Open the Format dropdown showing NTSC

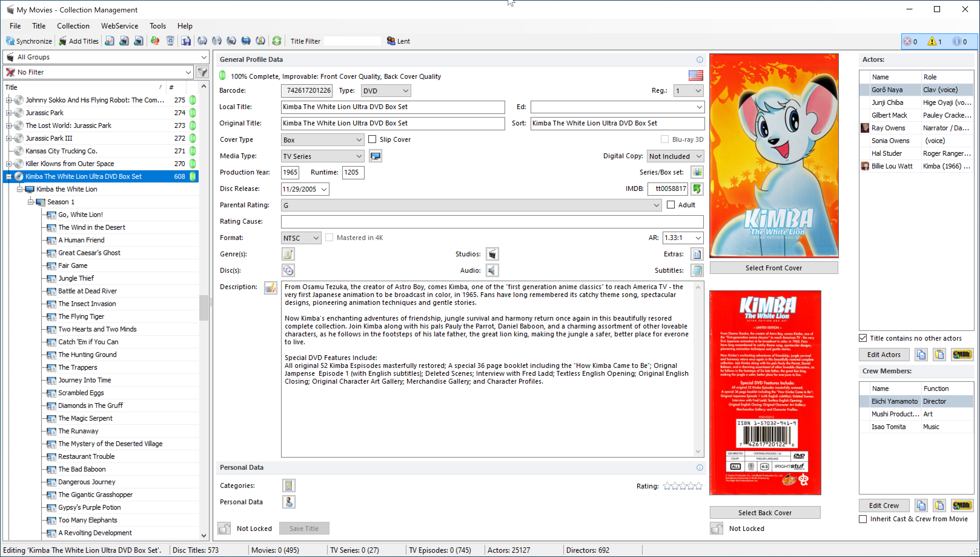coord(301,238)
